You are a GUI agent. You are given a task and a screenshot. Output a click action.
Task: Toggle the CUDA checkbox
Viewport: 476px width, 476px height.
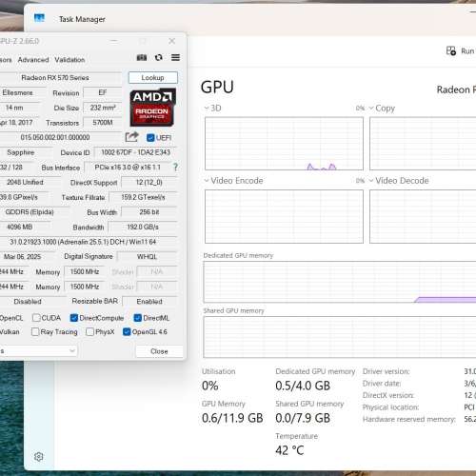(x=36, y=318)
